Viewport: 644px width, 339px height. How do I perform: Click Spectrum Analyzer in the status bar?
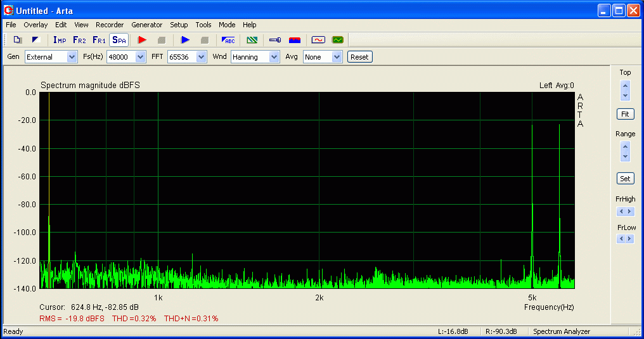tap(562, 331)
